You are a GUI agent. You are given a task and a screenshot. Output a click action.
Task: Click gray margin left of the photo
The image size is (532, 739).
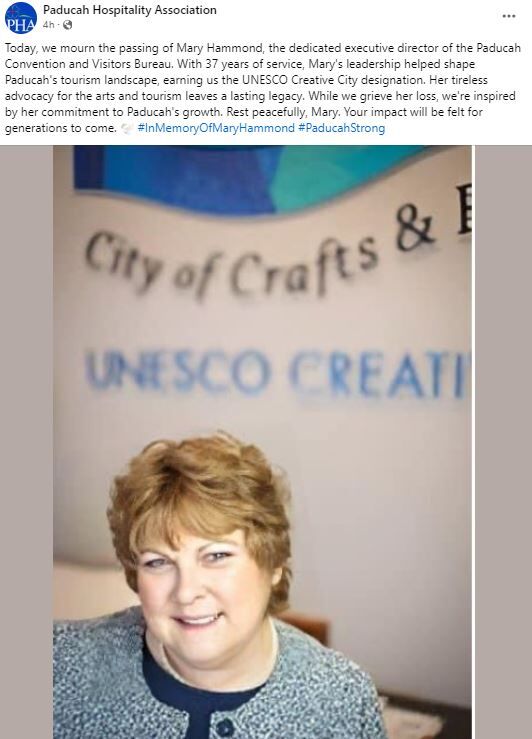(26, 442)
